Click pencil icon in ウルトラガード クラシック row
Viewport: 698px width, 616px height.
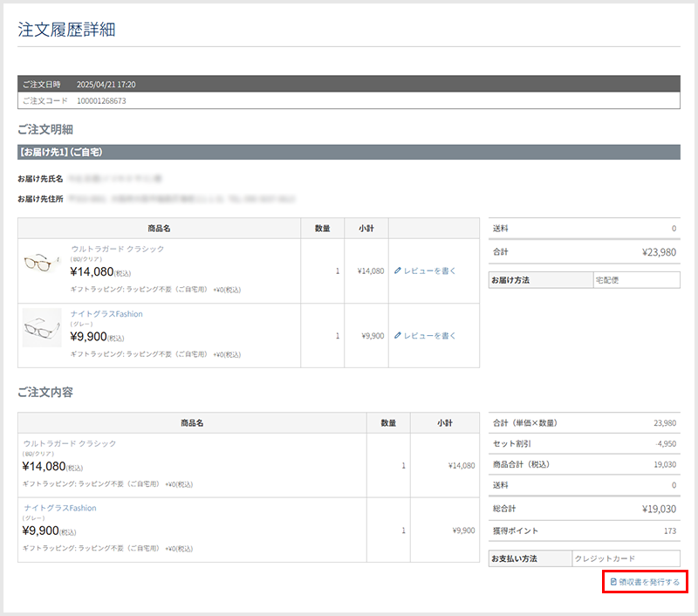398,271
